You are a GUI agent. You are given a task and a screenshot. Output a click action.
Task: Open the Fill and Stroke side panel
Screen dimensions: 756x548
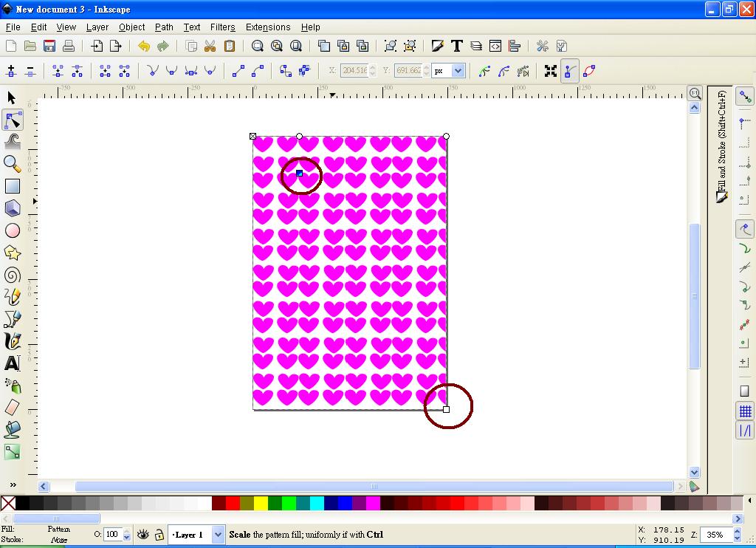721,140
